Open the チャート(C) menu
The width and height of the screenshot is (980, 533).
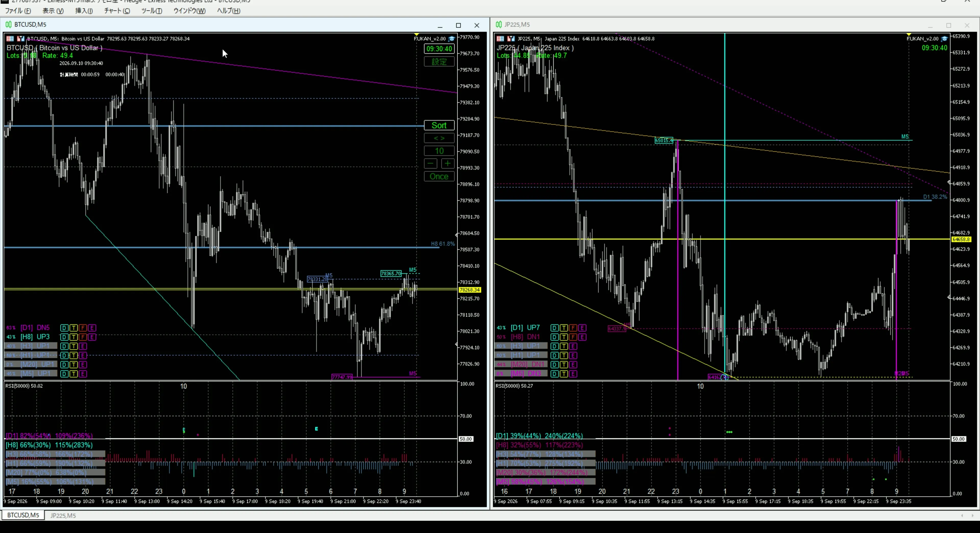pos(117,11)
